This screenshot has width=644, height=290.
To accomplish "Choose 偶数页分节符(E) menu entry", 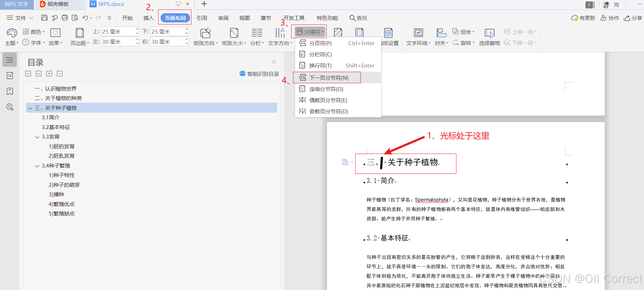I will [x=338, y=100].
